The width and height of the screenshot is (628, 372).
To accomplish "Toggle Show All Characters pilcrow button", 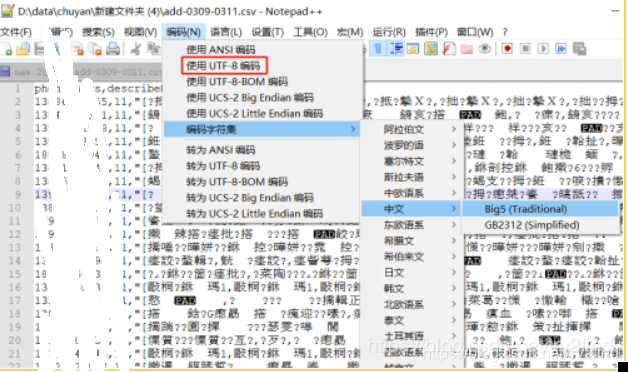I will (378, 49).
